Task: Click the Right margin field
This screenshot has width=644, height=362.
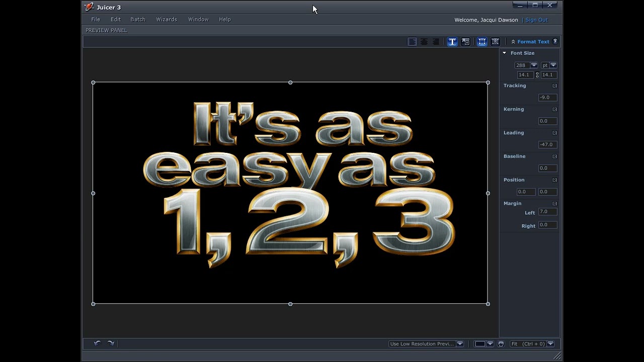Action: (x=547, y=225)
